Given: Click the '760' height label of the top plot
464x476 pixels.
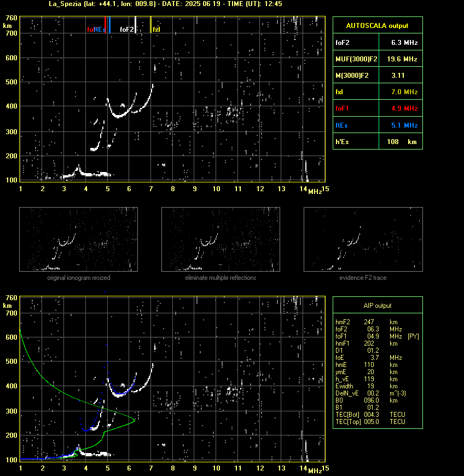Looking at the screenshot, I should click(x=11, y=18).
